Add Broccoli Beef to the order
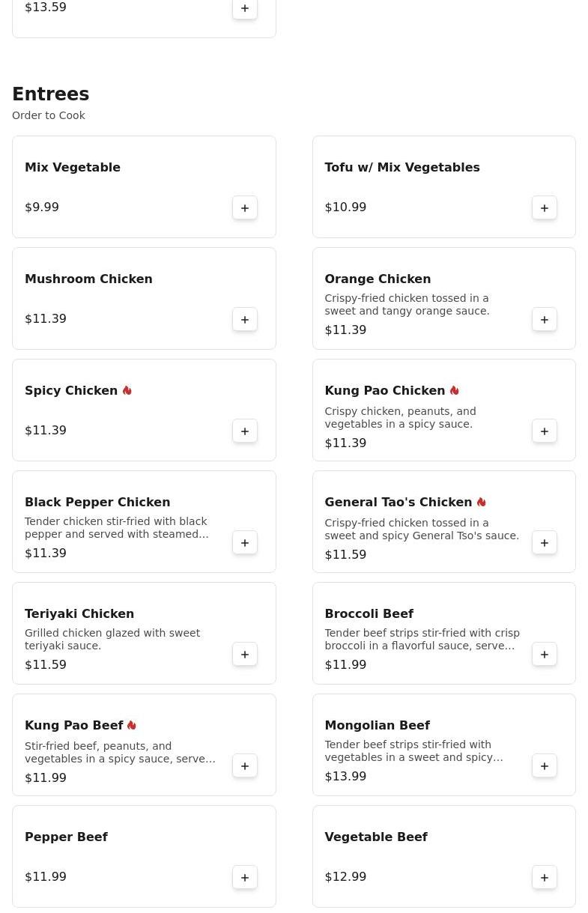Screen dimensions: 588x913 click(545, 655)
